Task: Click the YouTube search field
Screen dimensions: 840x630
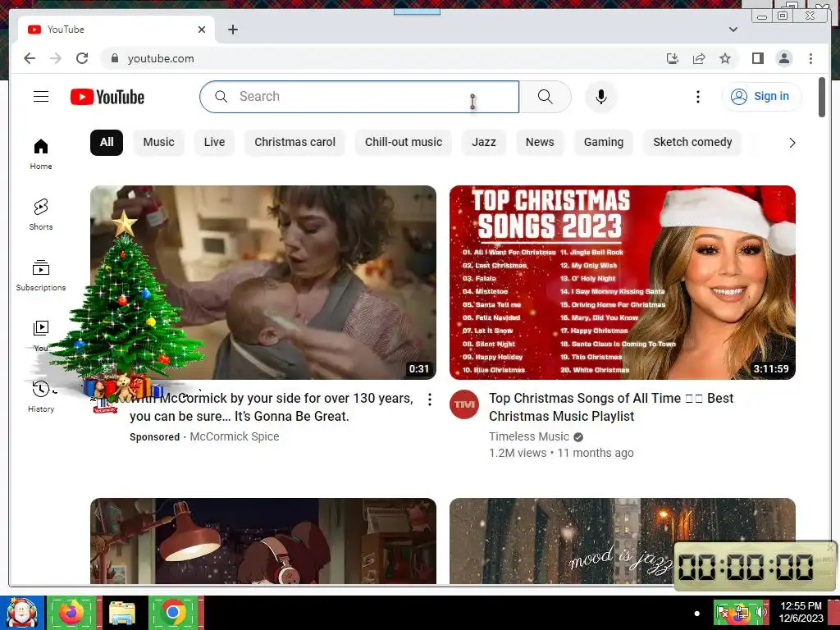Action: (x=359, y=97)
